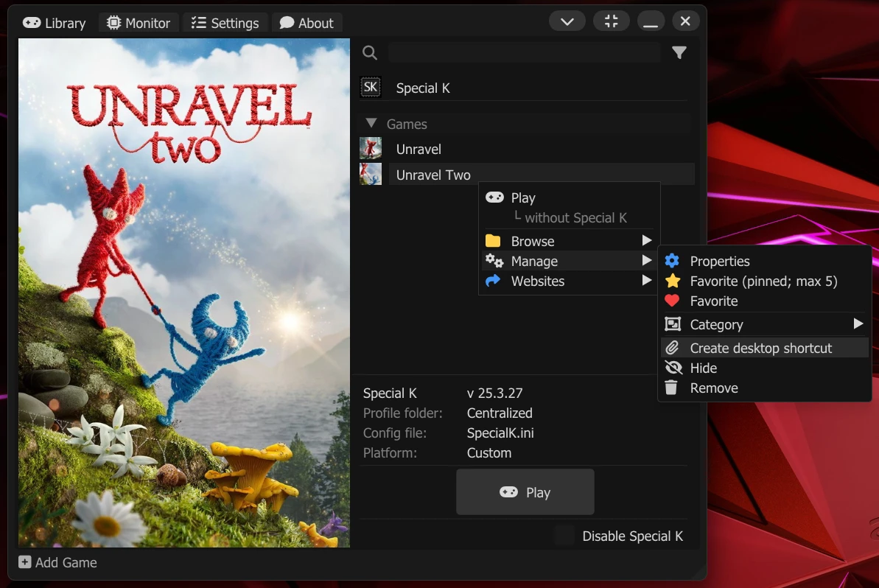Viewport: 879px width, 588px height.
Task: Expand the Browse submenu arrow
Action: (x=646, y=240)
